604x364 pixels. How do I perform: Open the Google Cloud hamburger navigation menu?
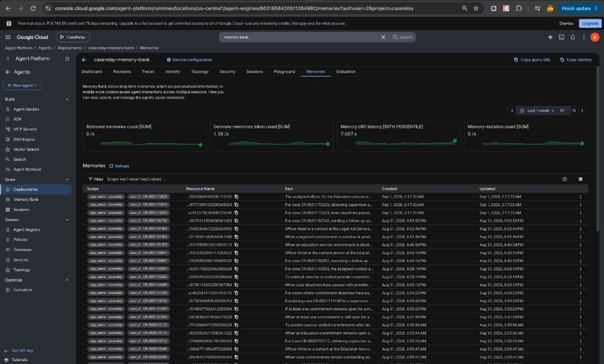click(7, 37)
